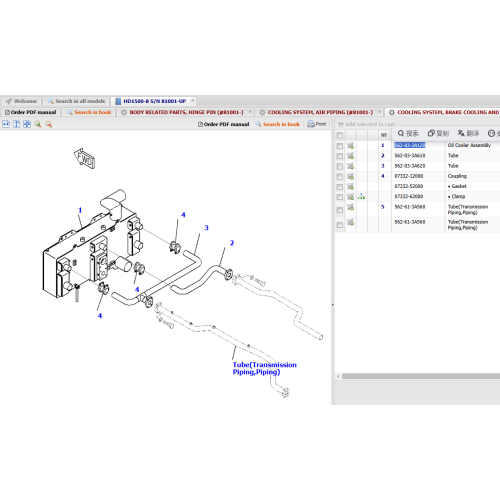The image size is (500, 500).
Task: Add Oil Cooler Assembly to cart
Action: [350, 146]
